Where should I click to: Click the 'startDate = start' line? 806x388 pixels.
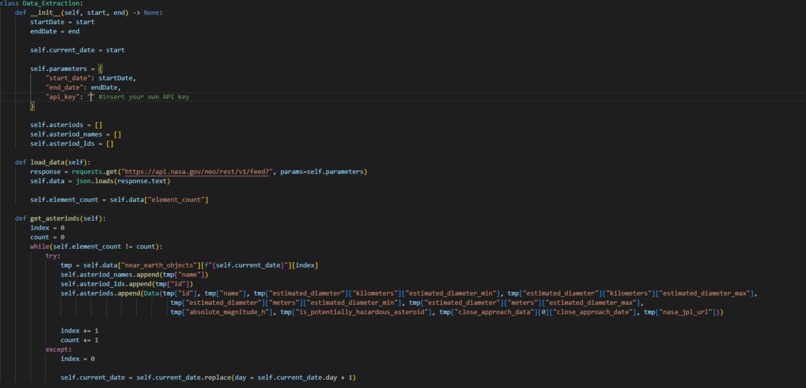62,22
